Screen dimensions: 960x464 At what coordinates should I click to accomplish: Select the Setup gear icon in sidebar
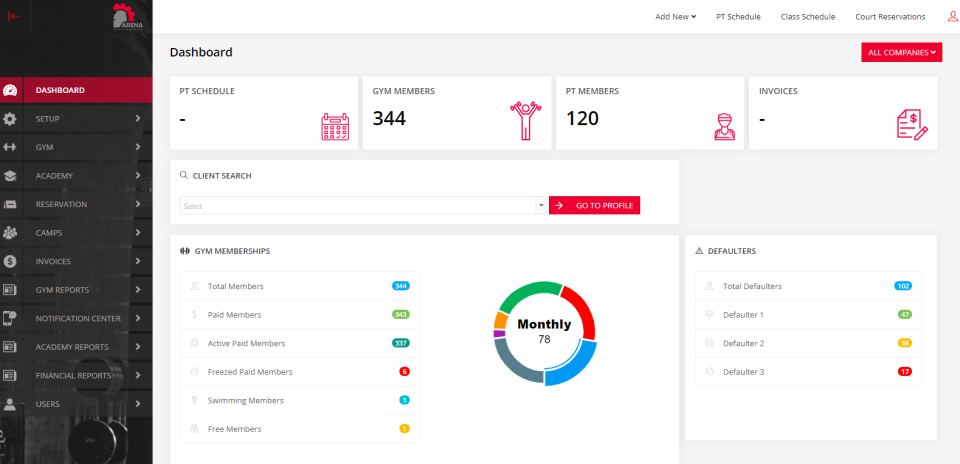(x=11, y=119)
